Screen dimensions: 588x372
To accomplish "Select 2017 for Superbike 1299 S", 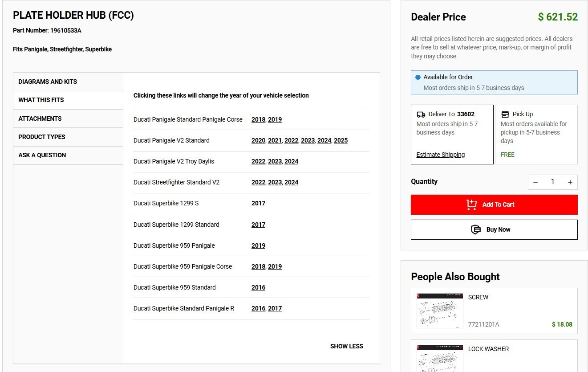I will (x=258, y=203).
